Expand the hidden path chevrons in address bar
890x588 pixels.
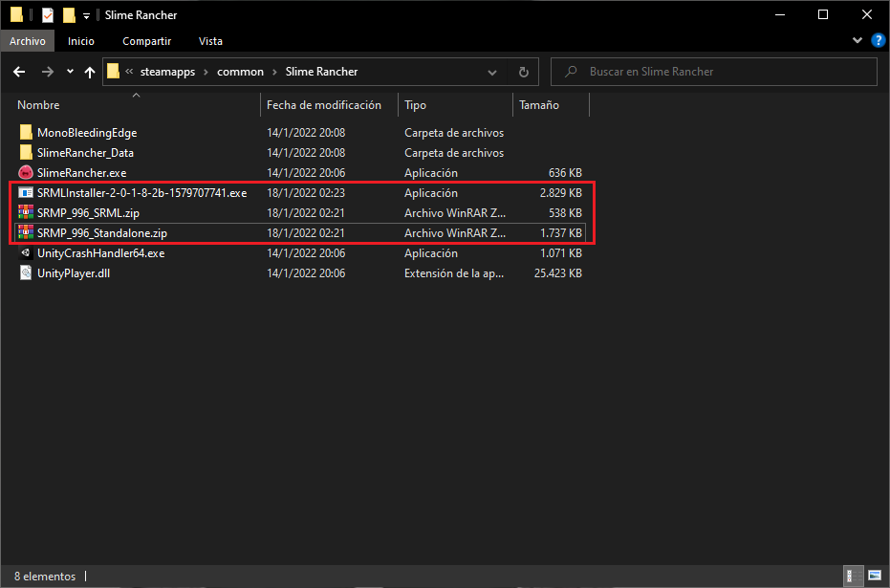tap(129, 72)
